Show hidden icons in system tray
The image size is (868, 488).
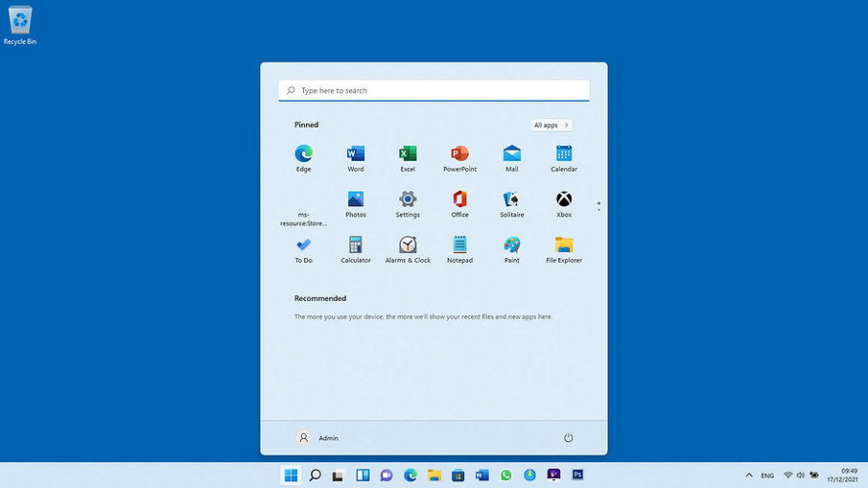point(749,475)
